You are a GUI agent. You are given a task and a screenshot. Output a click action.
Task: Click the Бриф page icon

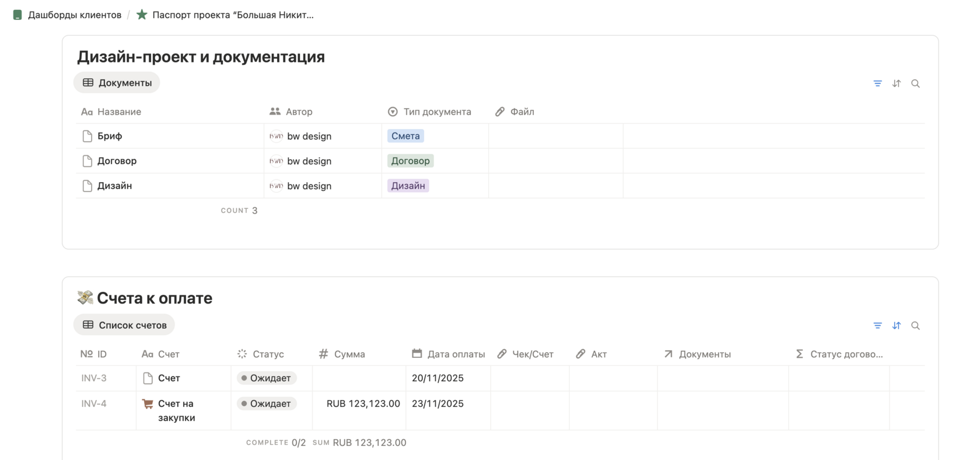point(87,136)
